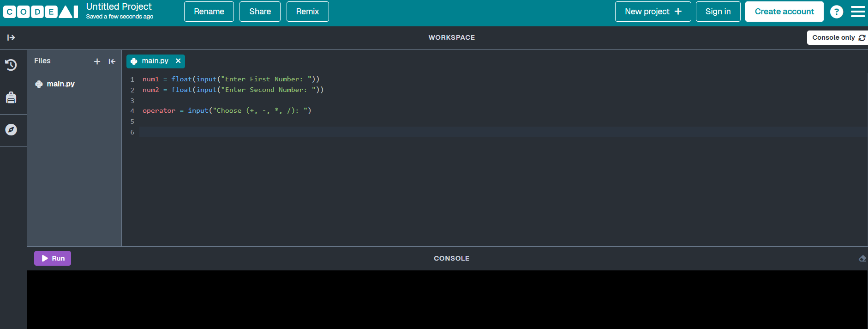The image size is (868, 329).
Task: Open the version history clock icon
Action: pos(11,65)
